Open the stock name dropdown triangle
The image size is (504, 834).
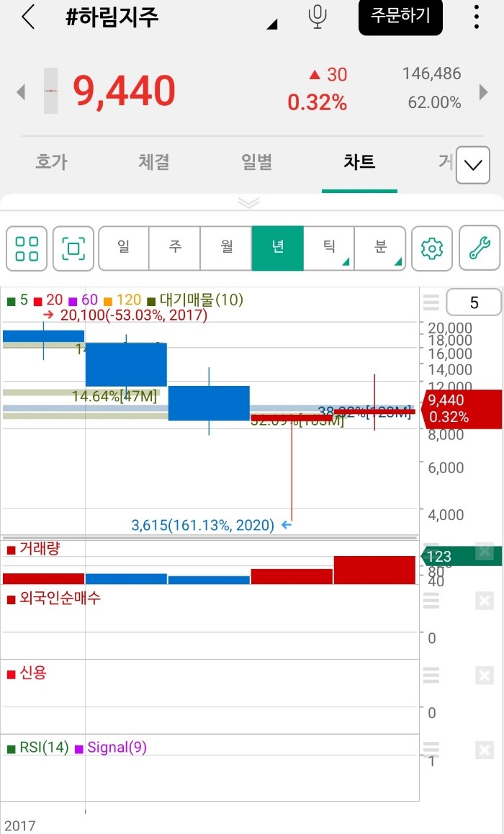271,23
